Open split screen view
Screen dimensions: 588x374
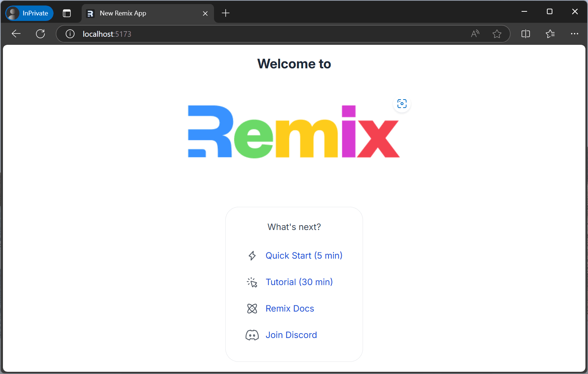(526, 34)
